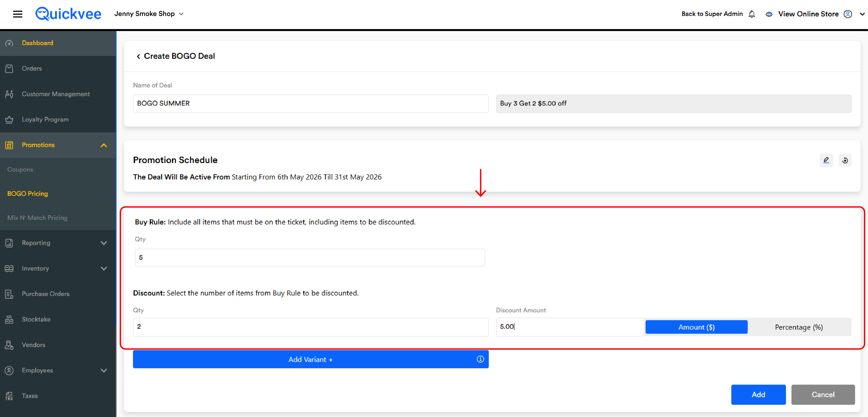Image resolution: width=868 pixels, height=417 pixels.
Task: Click the Buy Rule Qty input field
Action: (310, 257)
